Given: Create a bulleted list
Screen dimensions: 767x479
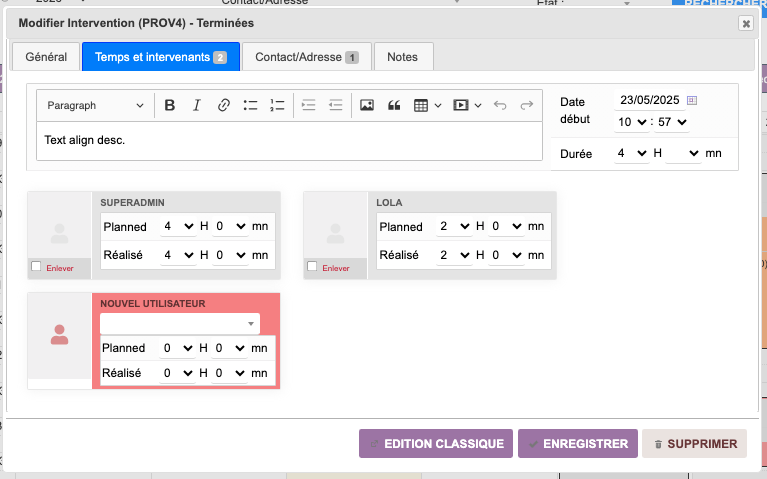Looking at the screenshot, I should (251, 105).
